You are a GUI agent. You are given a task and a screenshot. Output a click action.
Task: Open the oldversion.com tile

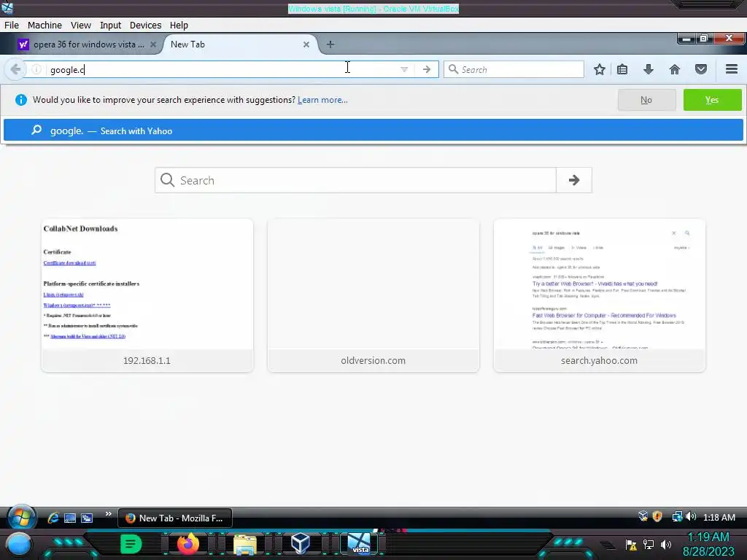click(373, 295)
